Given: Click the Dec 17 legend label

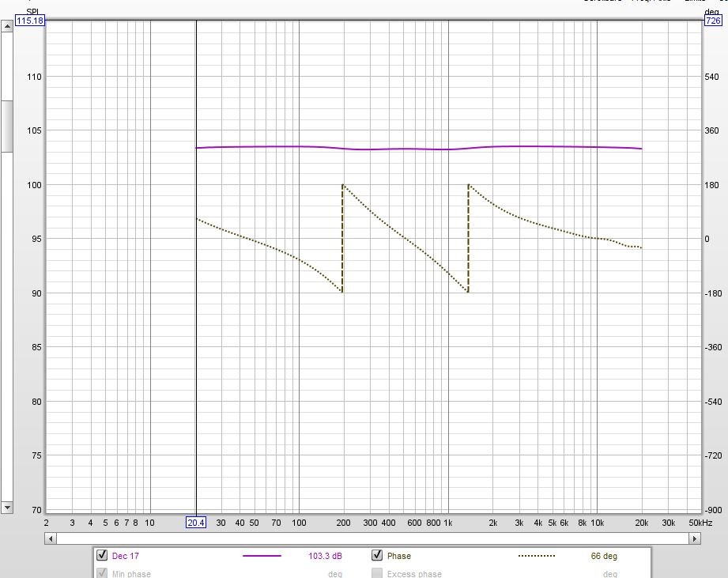Looking at the screenshot, I should tap(126, 556).
